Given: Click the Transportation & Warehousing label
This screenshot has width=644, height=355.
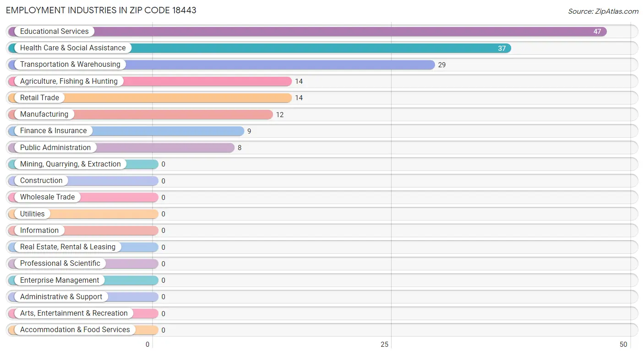Looking at the screenshot, I should pos(70,65).
